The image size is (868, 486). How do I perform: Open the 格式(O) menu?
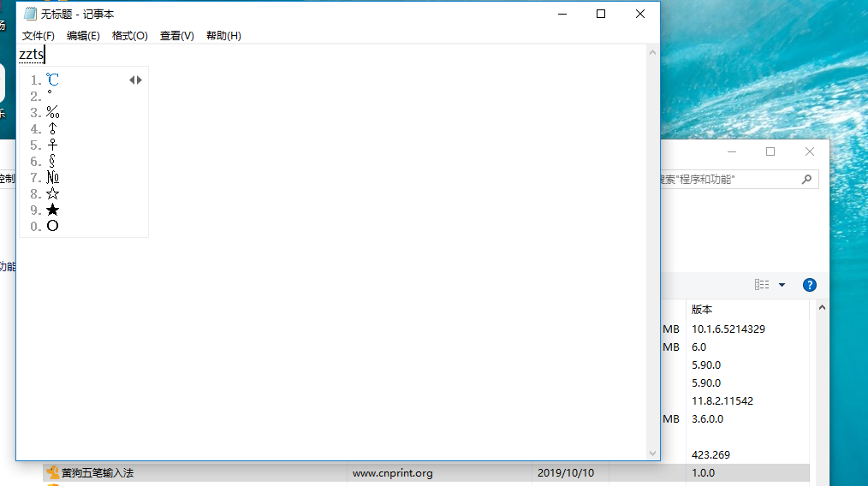129,36
